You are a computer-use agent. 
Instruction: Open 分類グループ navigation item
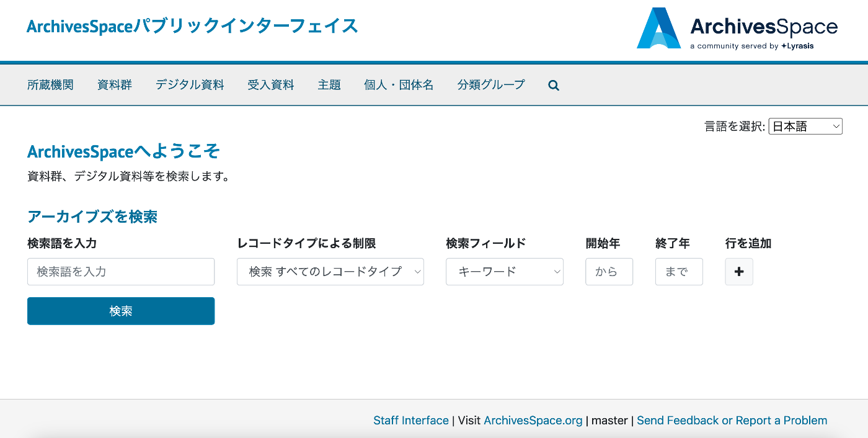tap(491, 85)
